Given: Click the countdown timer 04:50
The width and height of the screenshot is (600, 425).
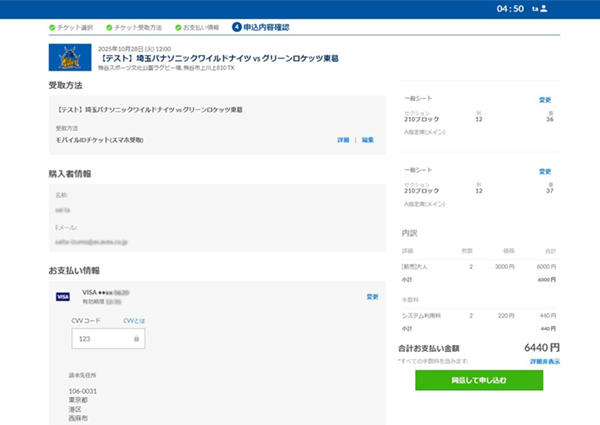Looking at the screenshot, I should click(x=510, y=8).
